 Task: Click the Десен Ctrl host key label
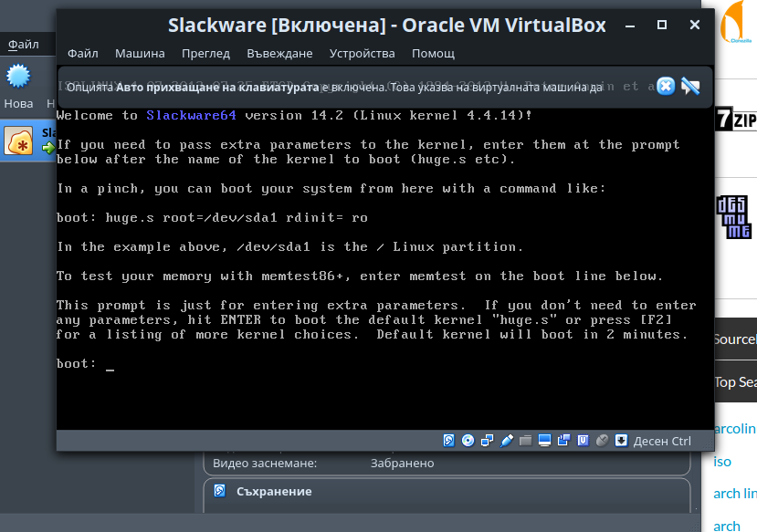[x=662, y=441]
